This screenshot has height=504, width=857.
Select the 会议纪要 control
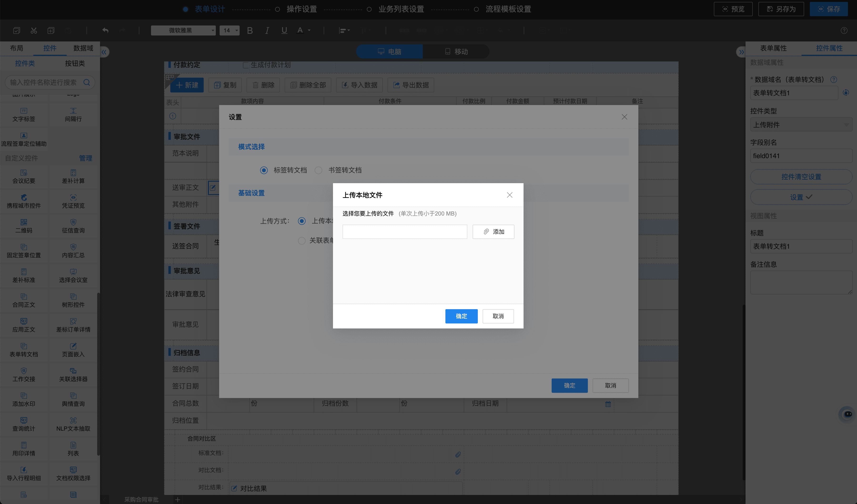[24, 177]
